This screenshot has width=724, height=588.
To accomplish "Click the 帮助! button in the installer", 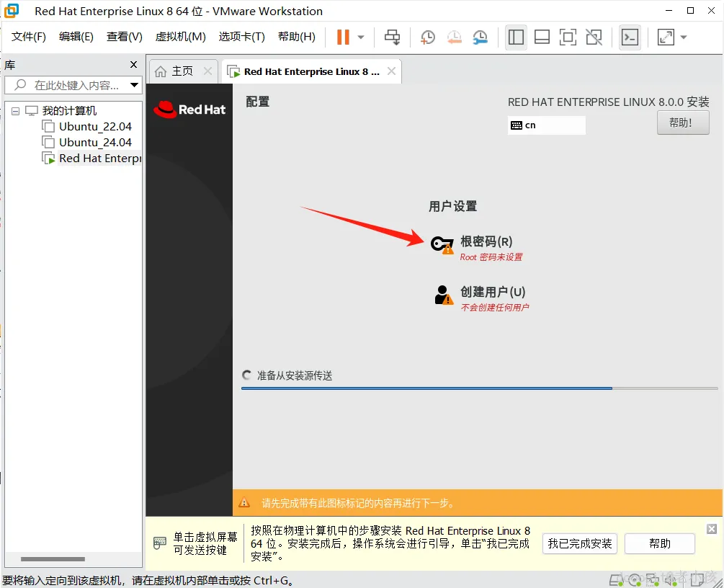I will pos(682,122).
